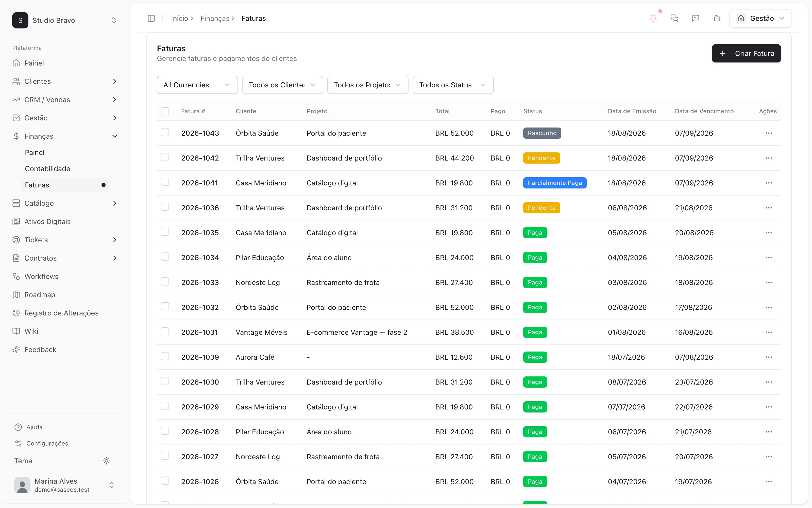Select checkbox for invoice 2026-1032
Image resolution: width=812 pixels, height=508 pixels.
click(165, 306)
